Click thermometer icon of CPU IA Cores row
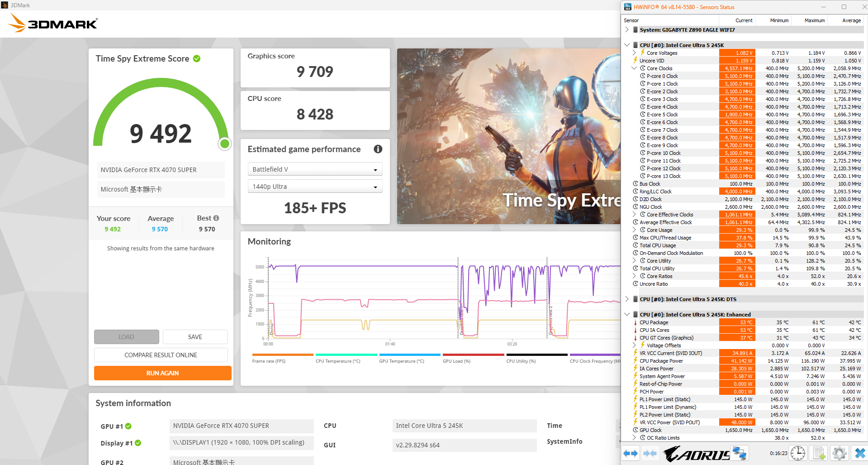The height and width of the screenshot is (465, 868). [x=636, y=330]
